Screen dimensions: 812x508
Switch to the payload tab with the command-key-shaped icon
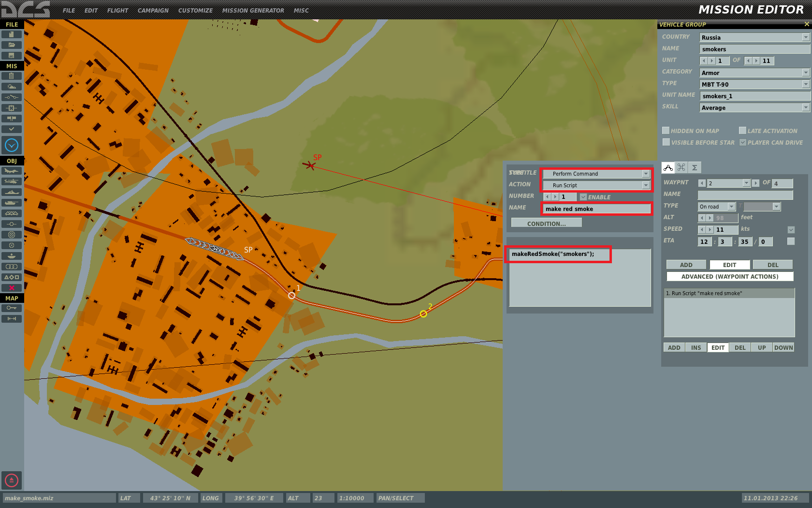(681, 167)
